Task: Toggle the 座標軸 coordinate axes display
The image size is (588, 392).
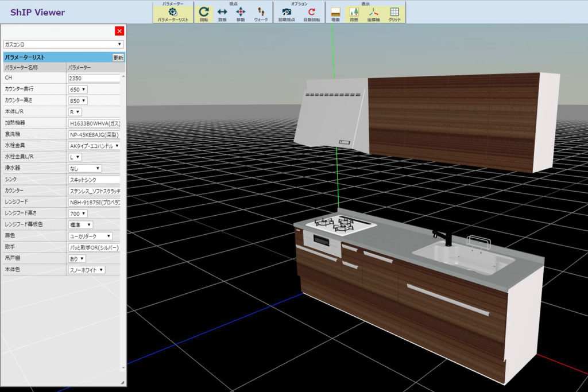Action: click(373, 14)
